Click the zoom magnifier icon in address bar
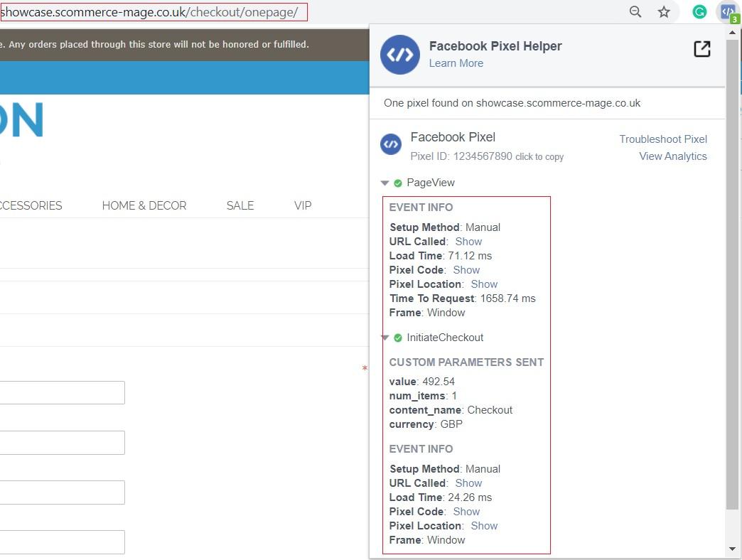Viewport: 742px width, 560px height. (635, 12)
